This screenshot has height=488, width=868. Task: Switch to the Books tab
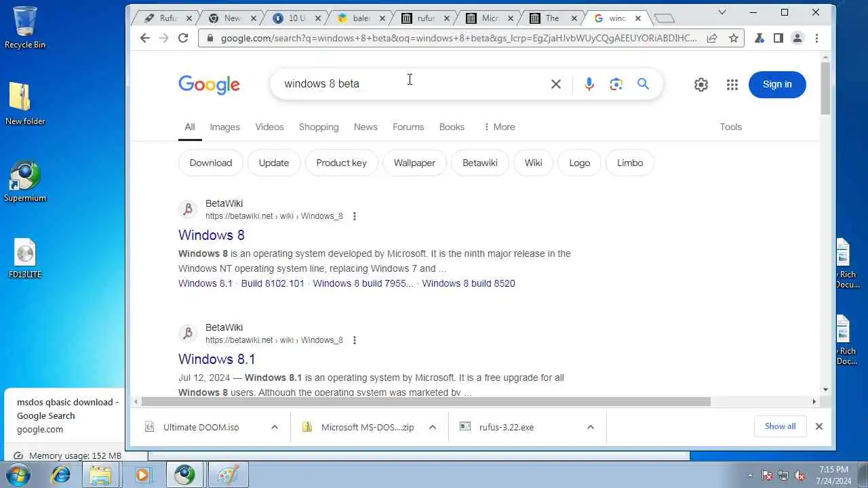point(452,127)
